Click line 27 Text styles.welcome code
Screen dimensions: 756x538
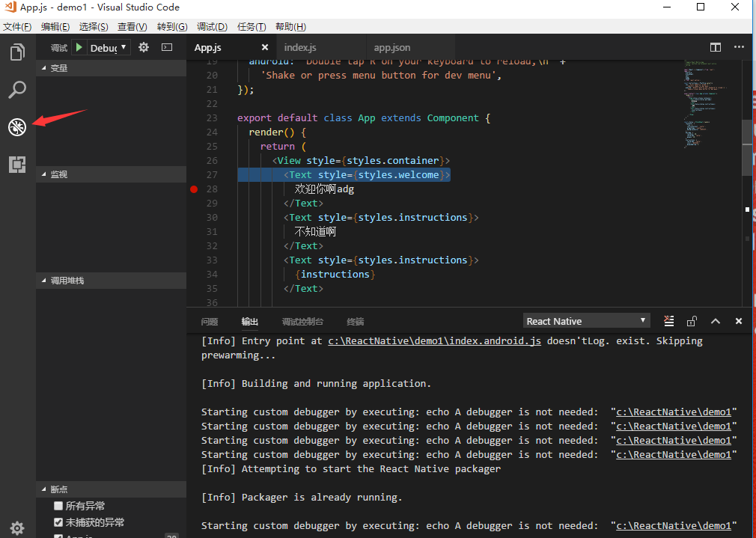click(367, 174)
